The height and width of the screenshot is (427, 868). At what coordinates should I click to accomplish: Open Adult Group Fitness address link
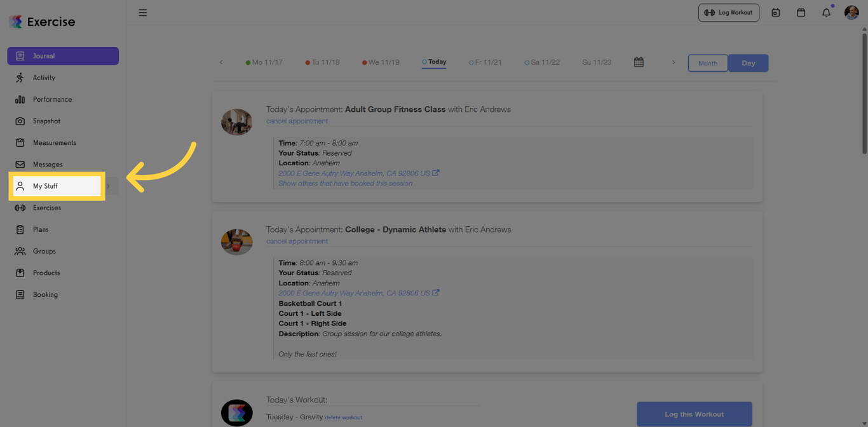354,173
